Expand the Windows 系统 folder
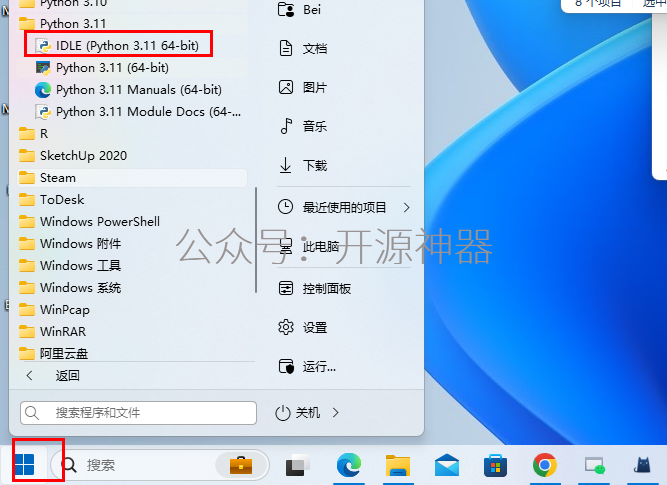This screenshot has width=667, height=485. (70, 288)
